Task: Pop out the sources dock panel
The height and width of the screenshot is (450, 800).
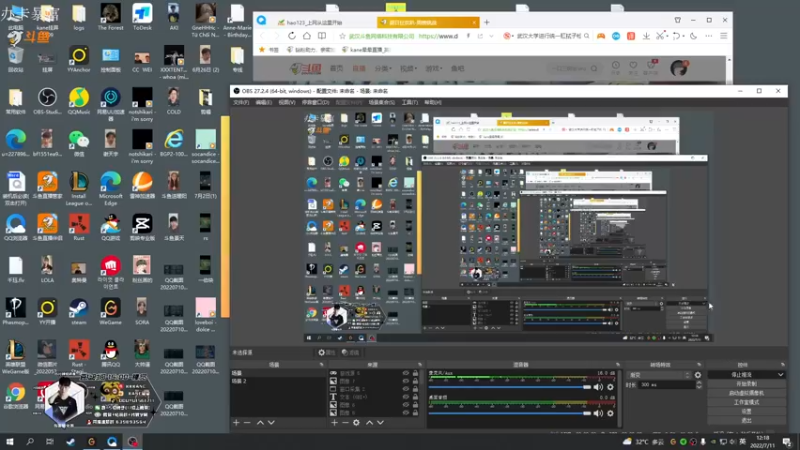Action: tap(420, 364)
